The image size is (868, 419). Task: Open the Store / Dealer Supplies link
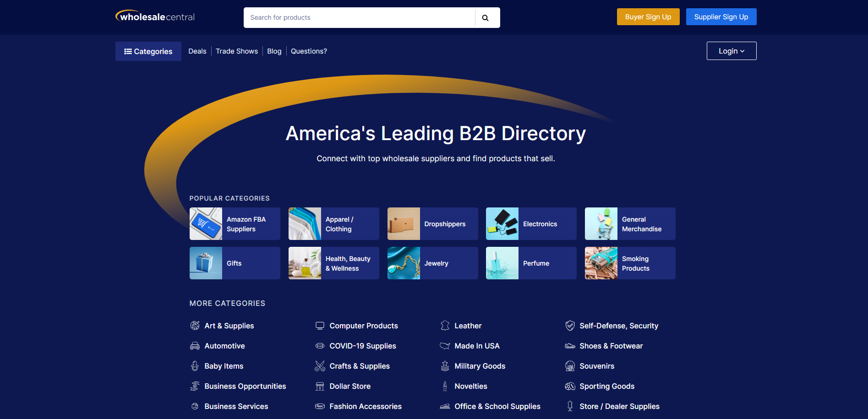[x=619, y=406]
